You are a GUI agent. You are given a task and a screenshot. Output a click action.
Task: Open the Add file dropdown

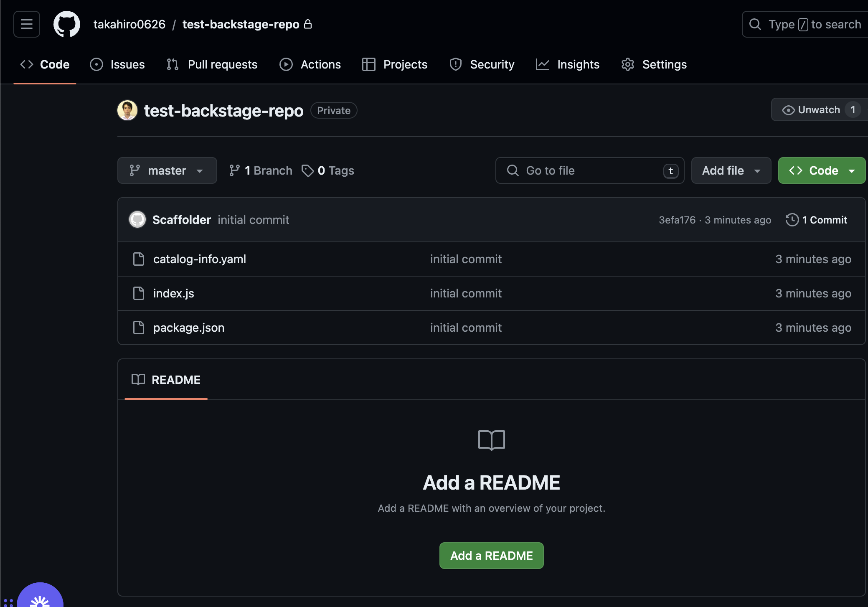tap(731, 170)
